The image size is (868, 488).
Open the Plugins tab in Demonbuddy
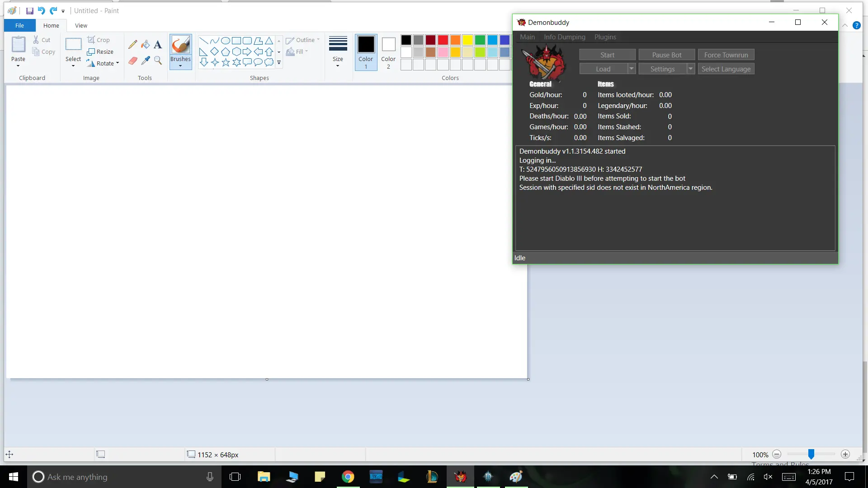click(605, 37)
